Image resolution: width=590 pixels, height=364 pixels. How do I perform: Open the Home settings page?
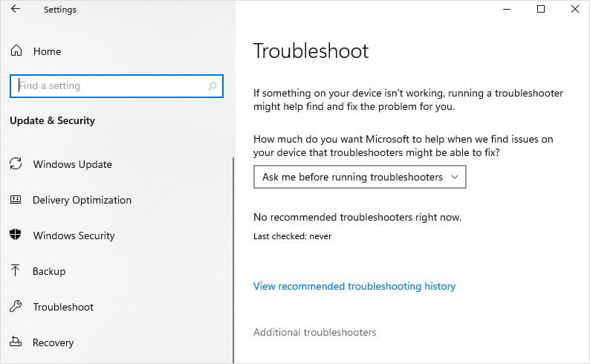[x=47, y=51]
